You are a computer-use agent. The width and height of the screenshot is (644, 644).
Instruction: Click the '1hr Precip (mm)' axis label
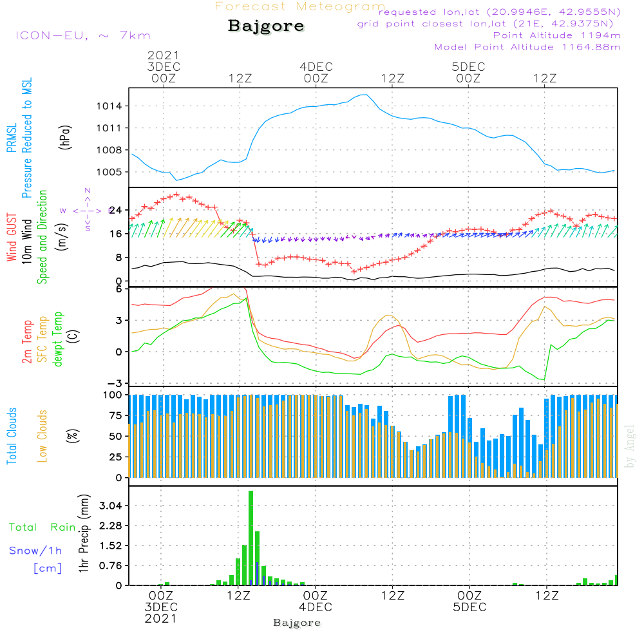click(84, 533)
